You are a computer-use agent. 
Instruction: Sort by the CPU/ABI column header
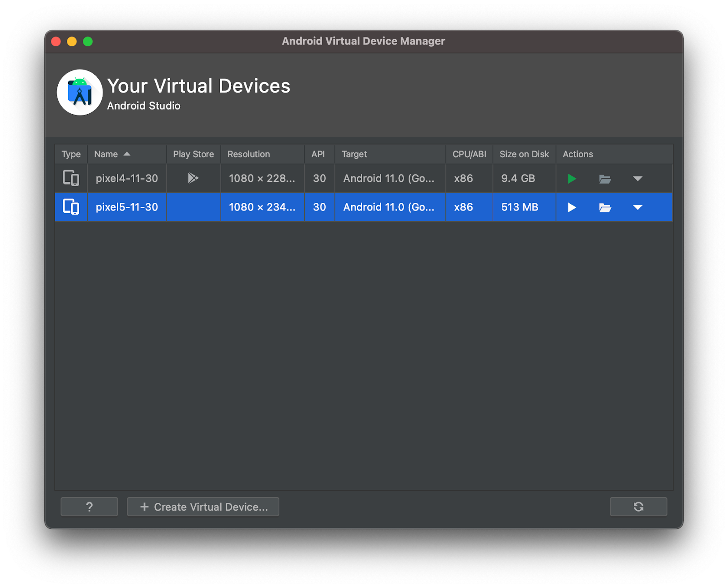pyautogui.click(x=469, y=154)
